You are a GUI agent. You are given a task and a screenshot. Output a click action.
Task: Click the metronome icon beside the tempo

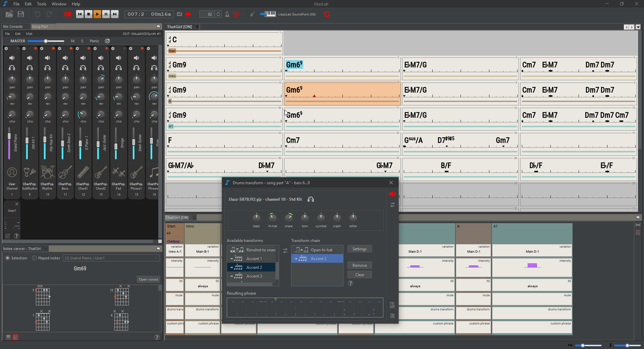coord(227,14)
